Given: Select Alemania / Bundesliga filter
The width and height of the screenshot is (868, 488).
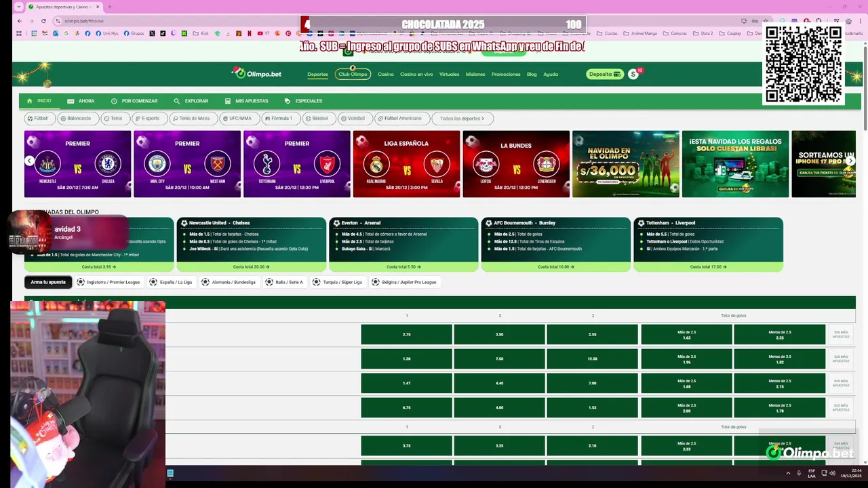Looking at the screenshot, I should (x=229, y=282).
